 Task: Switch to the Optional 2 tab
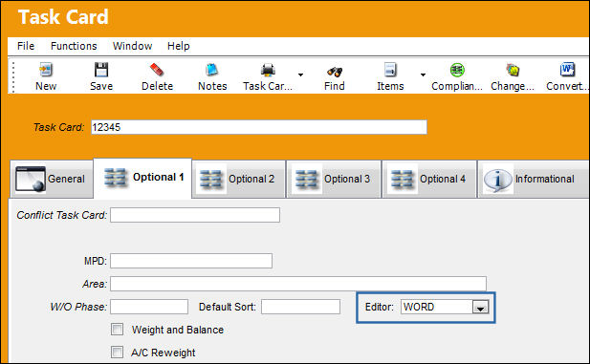[238, 179]
